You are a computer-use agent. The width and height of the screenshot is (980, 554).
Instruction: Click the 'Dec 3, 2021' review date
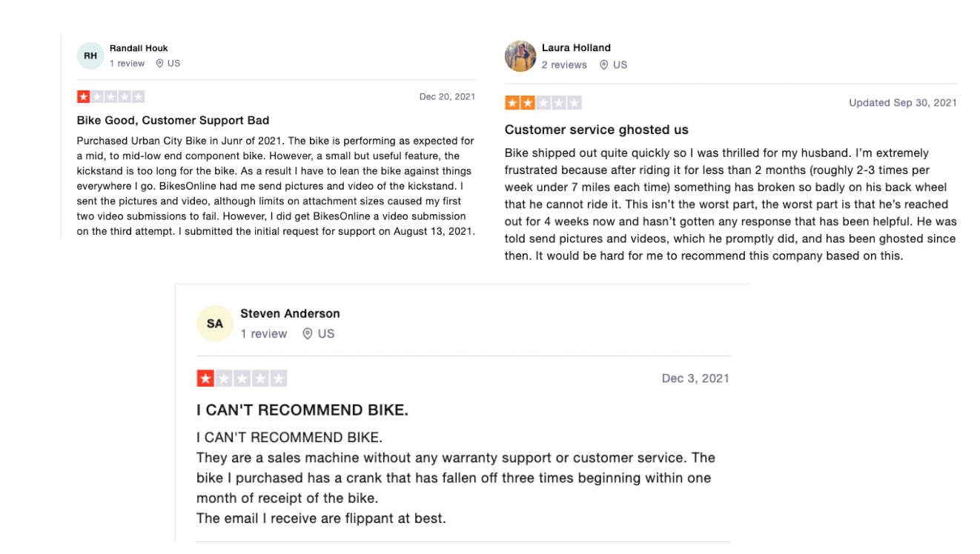point(695,378)
